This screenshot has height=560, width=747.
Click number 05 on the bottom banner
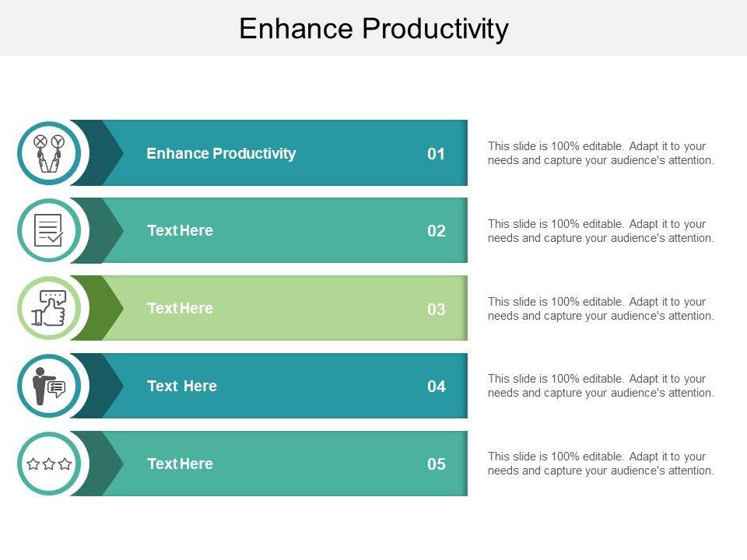437,465
